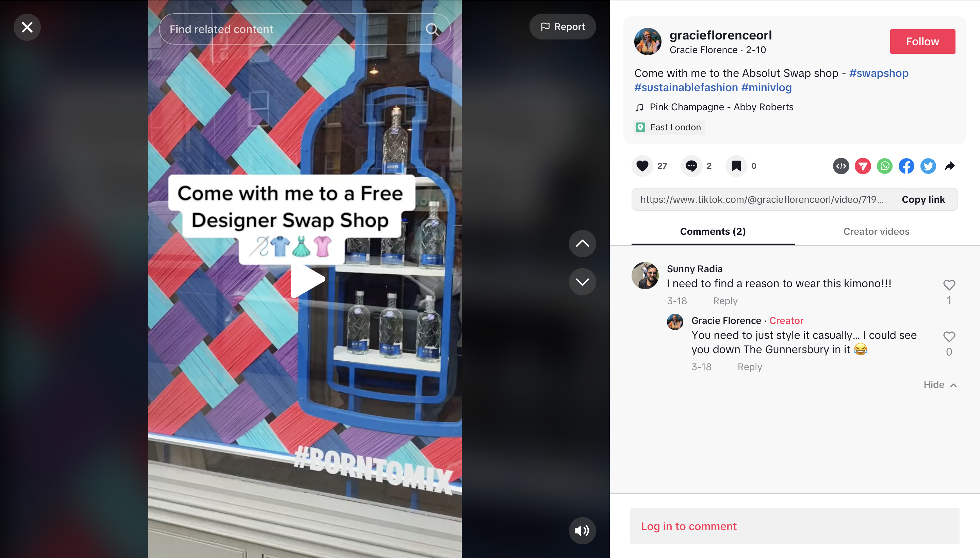Image resolution: width=980 pixels, height=558 pixels.
Task: Like Sunny Radia's comment
Action: click(x=949, y=285)
